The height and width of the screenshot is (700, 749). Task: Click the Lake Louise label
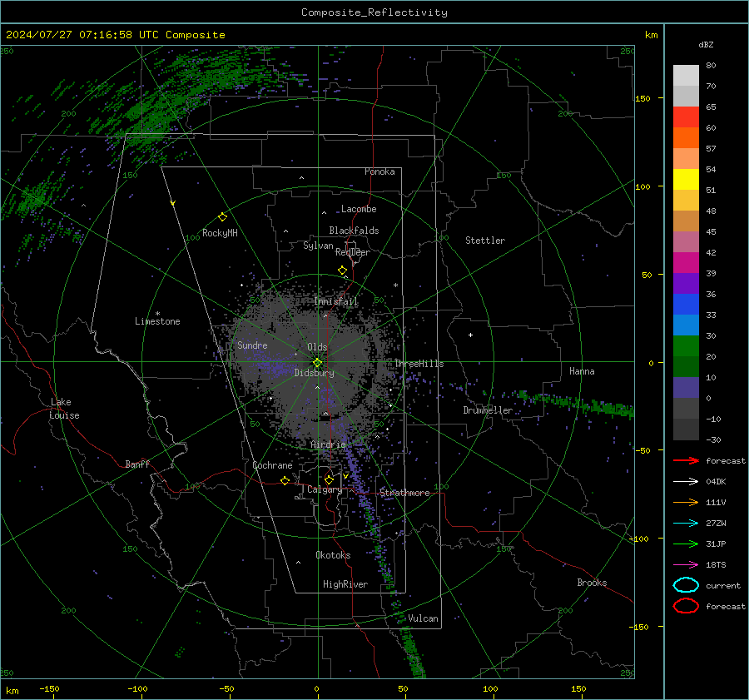pos(64,409)
